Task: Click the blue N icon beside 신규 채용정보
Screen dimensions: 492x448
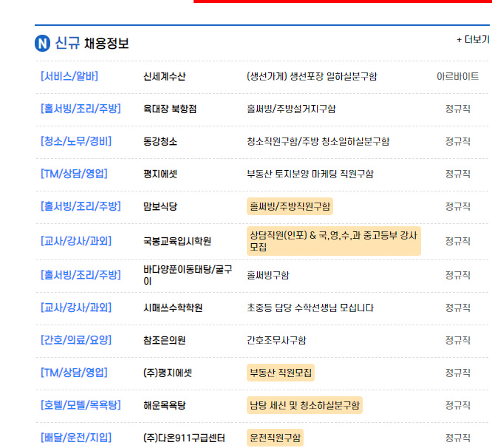Action: pos(42,44)
